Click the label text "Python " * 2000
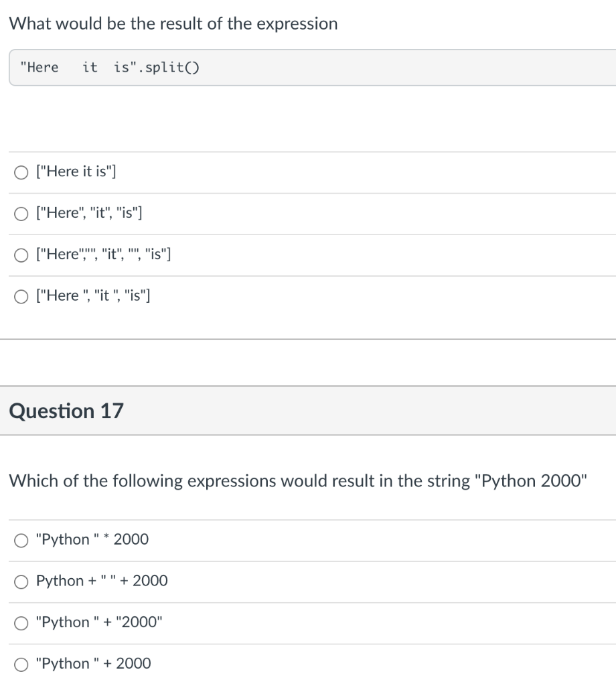The height and width of the screenshot is (686, 616). click(92, 540)
